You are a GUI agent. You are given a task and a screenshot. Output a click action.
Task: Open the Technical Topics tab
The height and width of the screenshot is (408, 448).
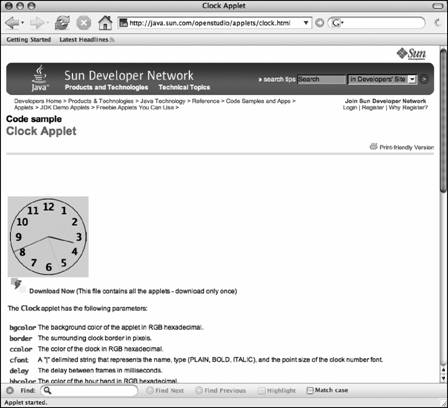tap(184, 87)
